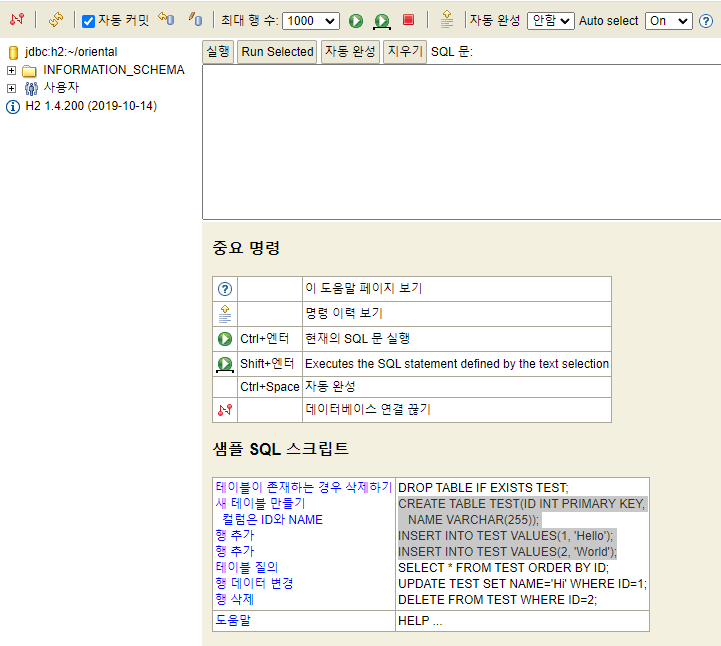This screenshot has width=721, height=646.
Task: Expand the 사용자 node
Action: click(x=11, y=88)
